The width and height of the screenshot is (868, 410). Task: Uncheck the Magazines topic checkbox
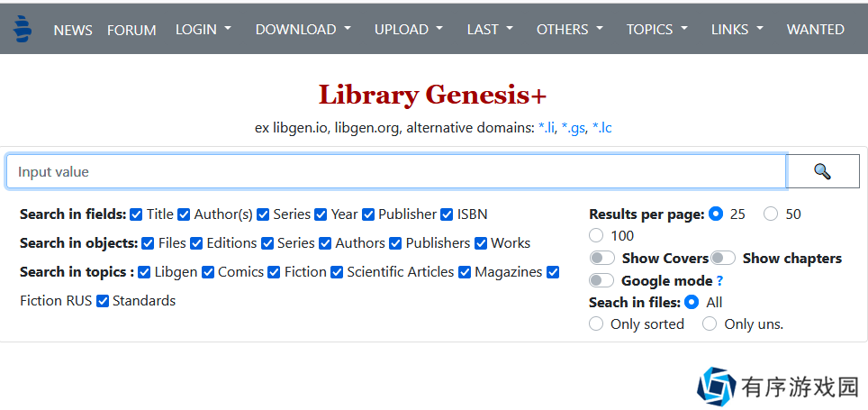(x=465, y=272)
